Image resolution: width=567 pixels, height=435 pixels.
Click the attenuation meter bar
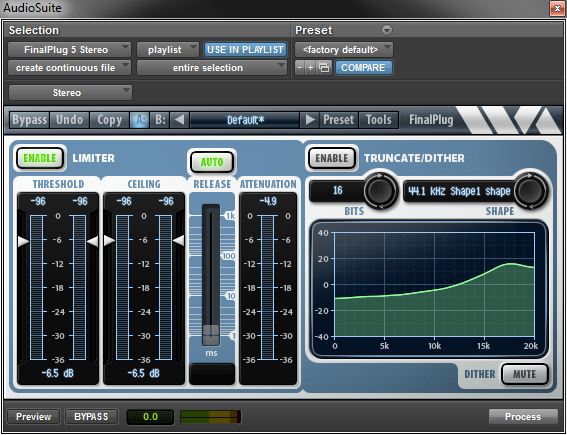pos(268,287)
